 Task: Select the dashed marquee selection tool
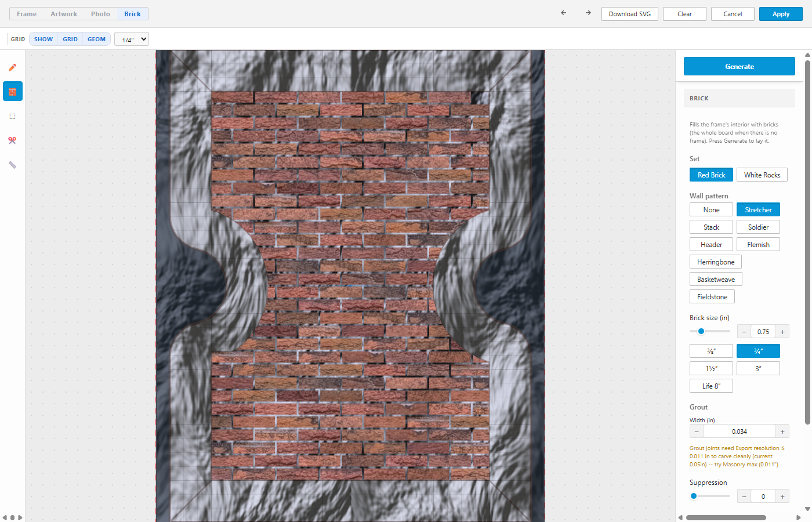click(12, 116)
